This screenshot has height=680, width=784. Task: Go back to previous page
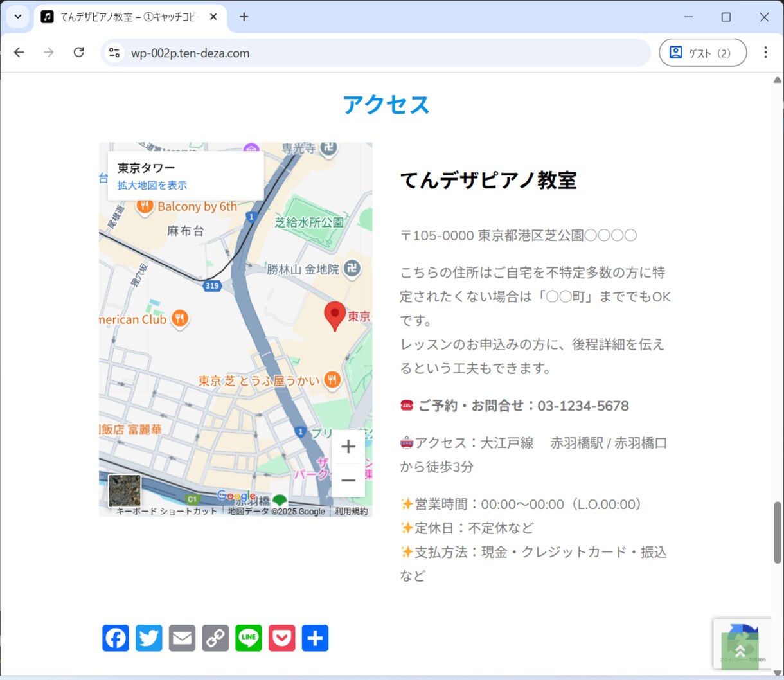tap(19, 53)
